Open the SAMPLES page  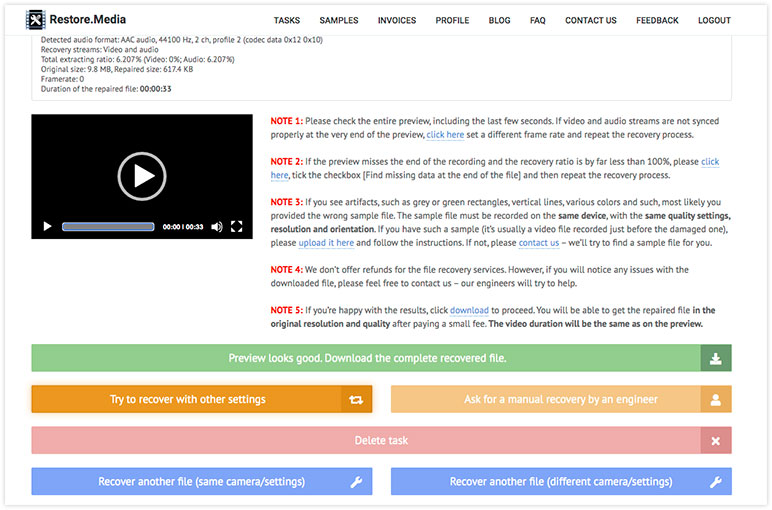click(339, 20)
